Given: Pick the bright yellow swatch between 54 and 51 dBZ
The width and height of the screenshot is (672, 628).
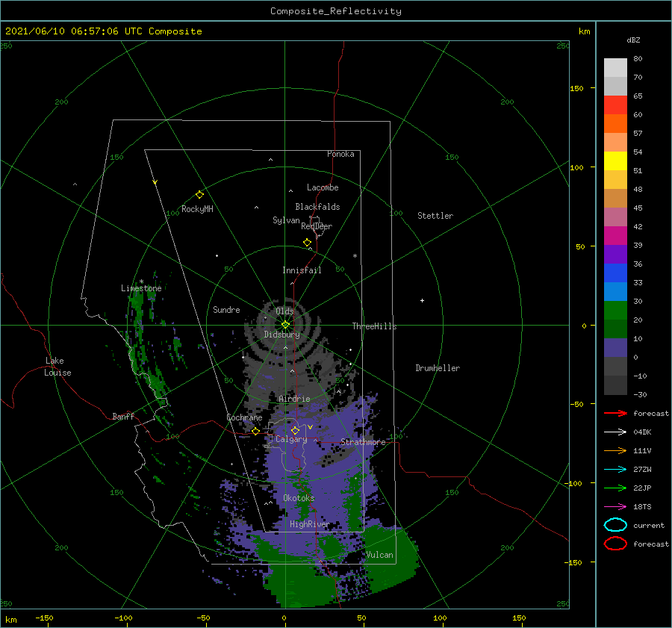Looking at the screenshot, I should [x=615, y=161].
